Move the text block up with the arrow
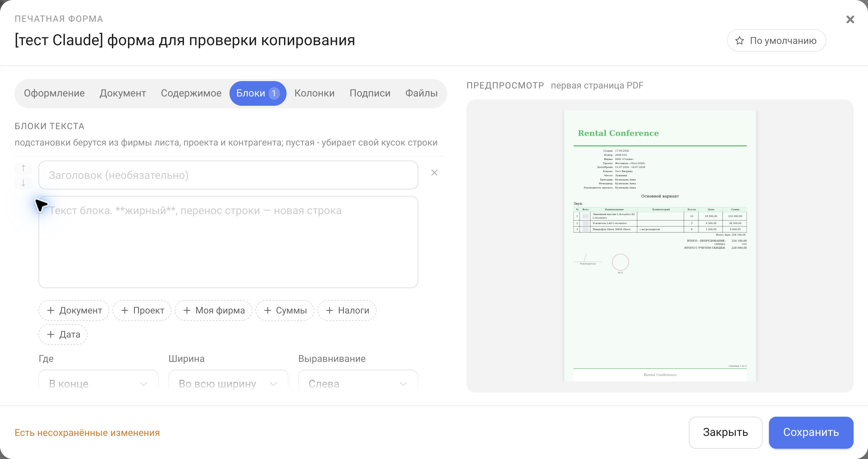The image size is (868, 459). pos(23,168)
